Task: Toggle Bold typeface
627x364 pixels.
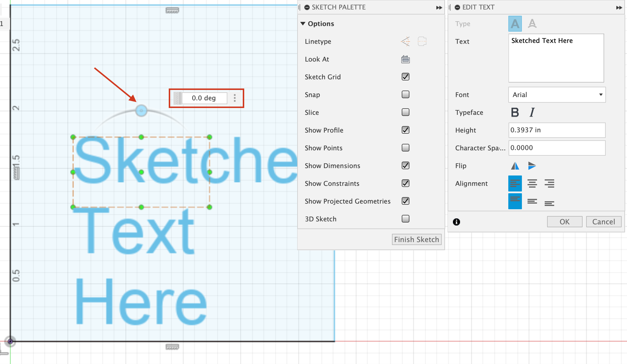Action: pos(515,112)
